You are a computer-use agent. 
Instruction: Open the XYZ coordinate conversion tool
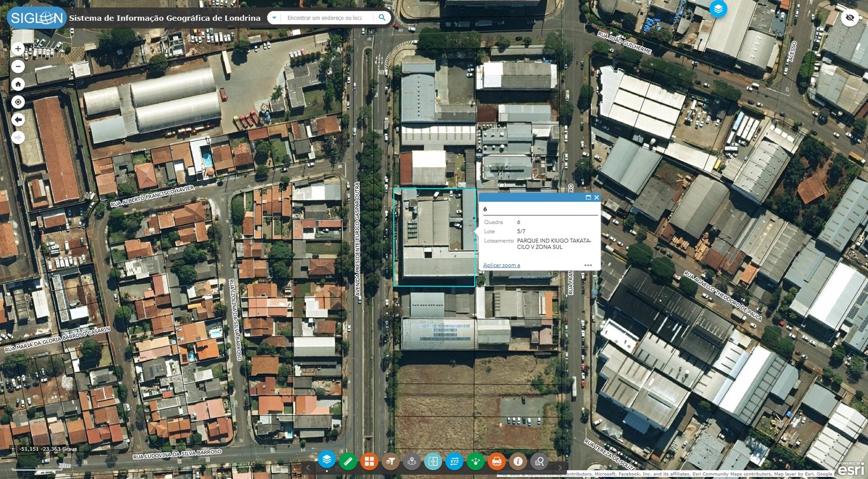[x=454, y=462]
